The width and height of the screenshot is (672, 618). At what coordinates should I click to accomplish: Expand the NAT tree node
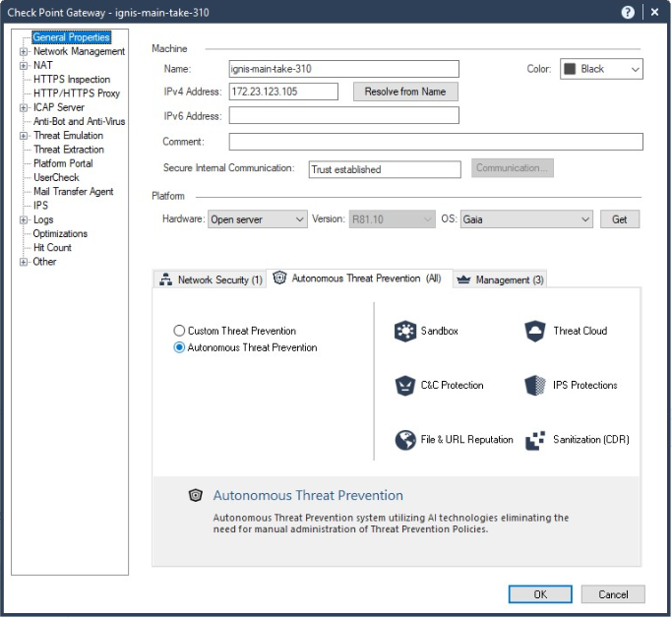pyautogui.click(x=24, y=66)
